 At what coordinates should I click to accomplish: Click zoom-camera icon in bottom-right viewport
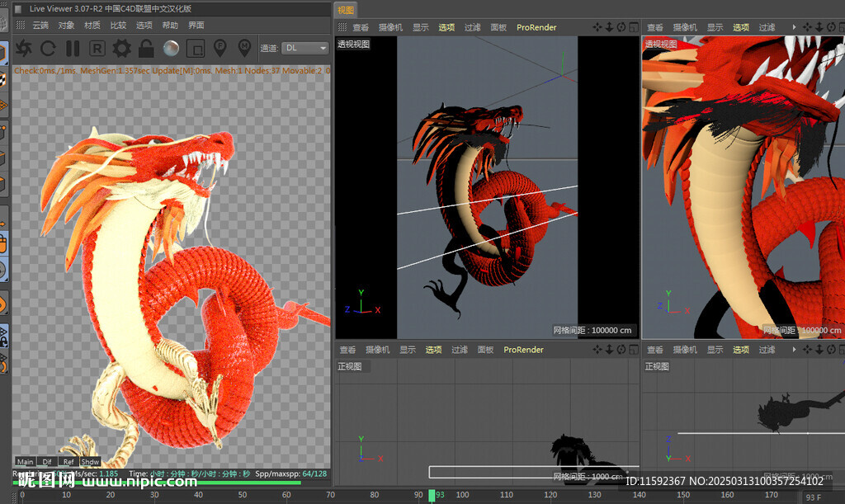tap(819, 350)
